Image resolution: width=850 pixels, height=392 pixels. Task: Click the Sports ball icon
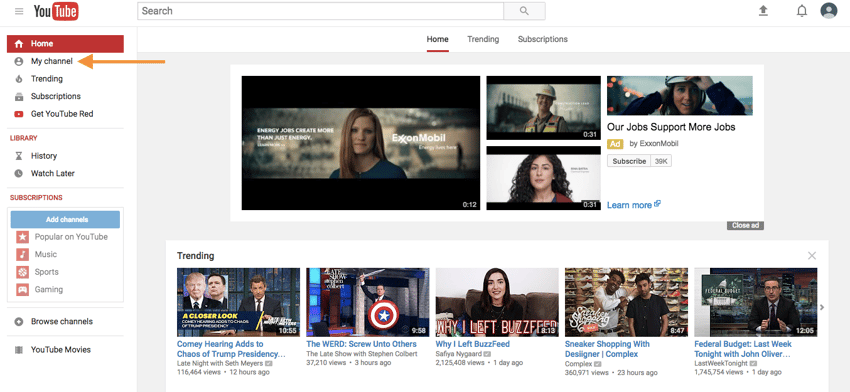coord(23,272)
